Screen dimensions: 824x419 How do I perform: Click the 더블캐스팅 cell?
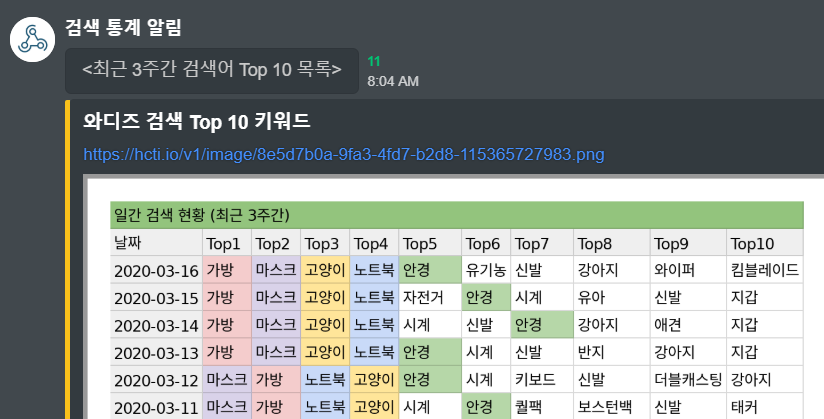click(x=688, y=380)
